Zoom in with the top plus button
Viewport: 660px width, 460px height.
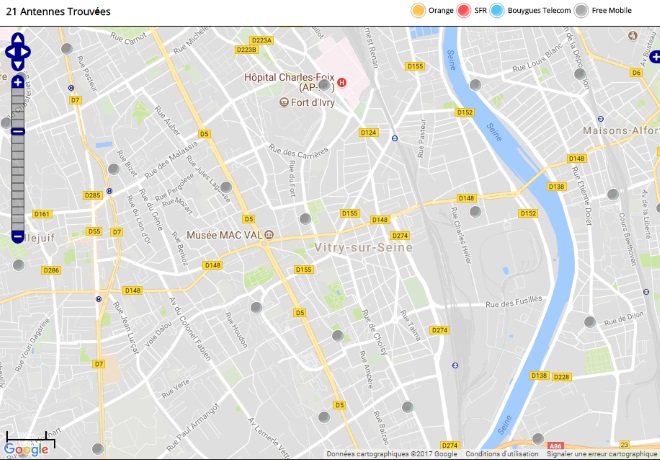coord(18,82)
